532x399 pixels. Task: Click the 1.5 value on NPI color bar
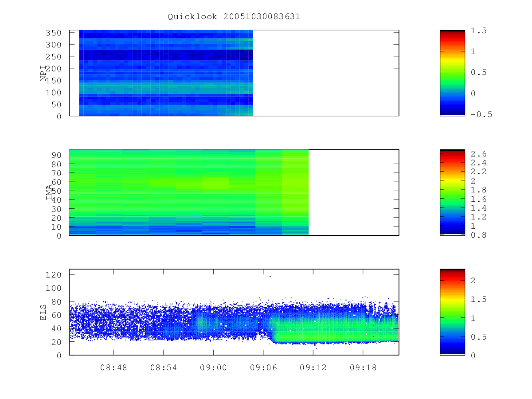[x=479, y=31]
